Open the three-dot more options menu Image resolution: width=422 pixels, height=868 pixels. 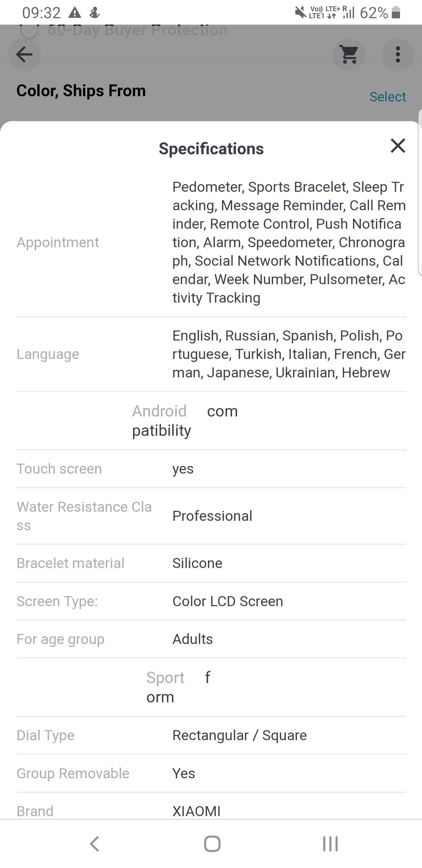tap(397, 54)
